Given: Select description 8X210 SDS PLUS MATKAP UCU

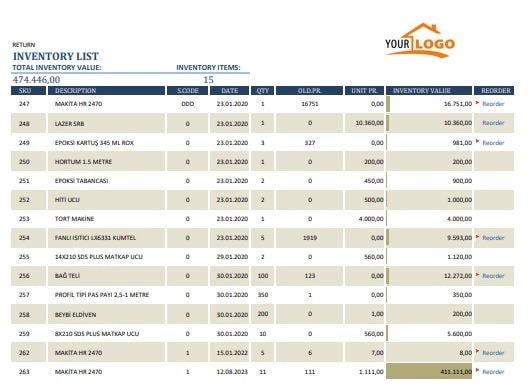Looking at the screenshot, I should tap(97, 334).
